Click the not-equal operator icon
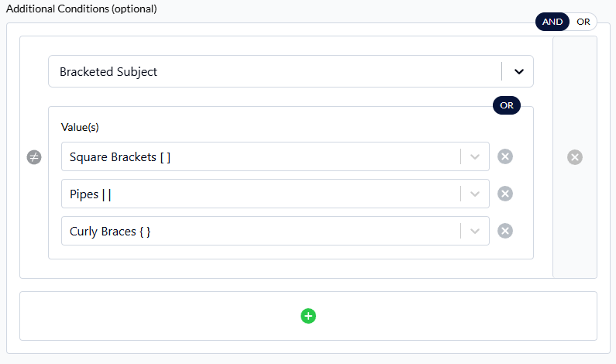Image resolution: width=616 pixels, height=364 pixels. pos(34,157)
